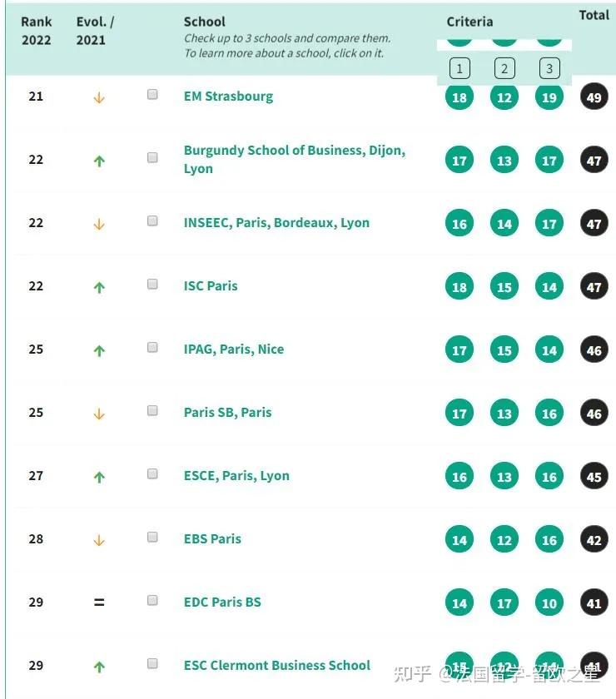Click the down arrow beside EM Strasbourg
This screenshot has width=616, height=699.
99,97
